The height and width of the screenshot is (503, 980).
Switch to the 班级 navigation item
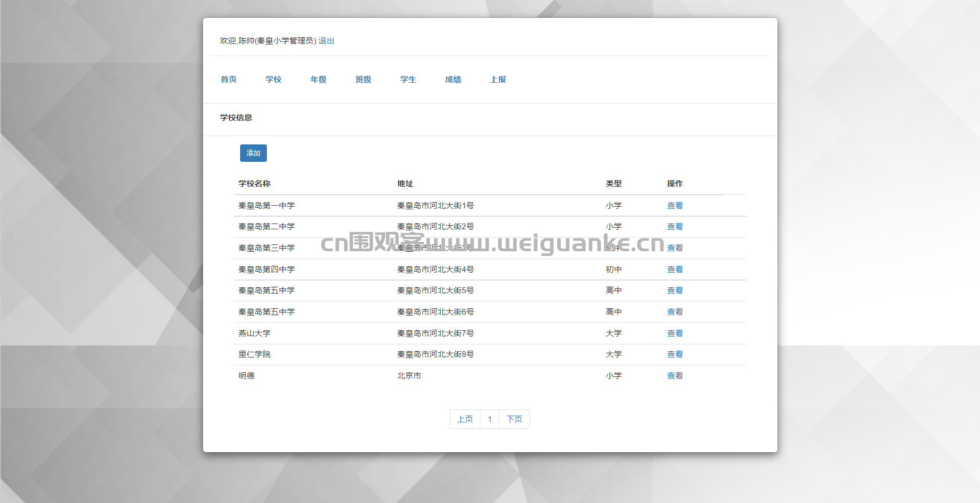point(364,80)
